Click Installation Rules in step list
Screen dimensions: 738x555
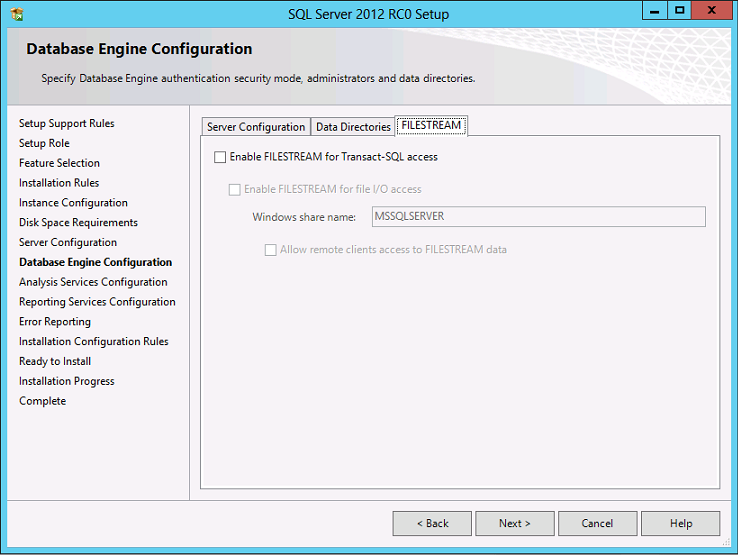[59, 183]
